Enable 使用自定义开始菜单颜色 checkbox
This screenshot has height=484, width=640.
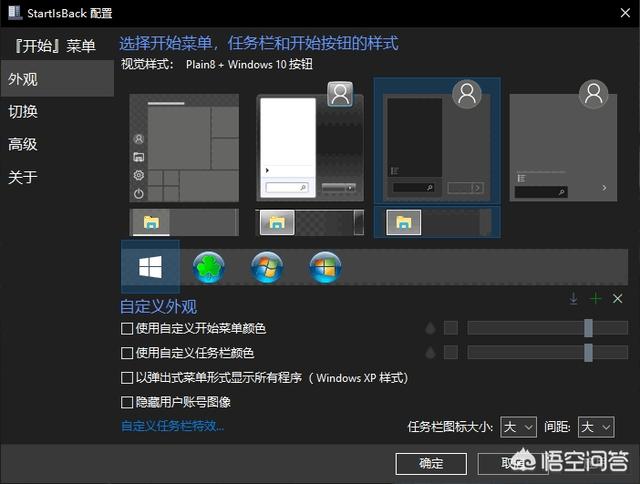pos(127,328)
